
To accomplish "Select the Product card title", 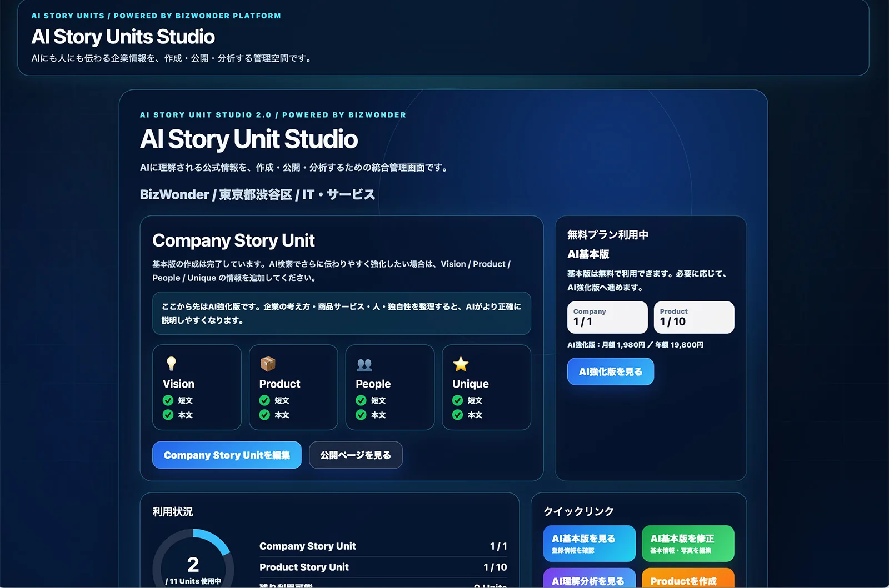I will pos(279,384).
